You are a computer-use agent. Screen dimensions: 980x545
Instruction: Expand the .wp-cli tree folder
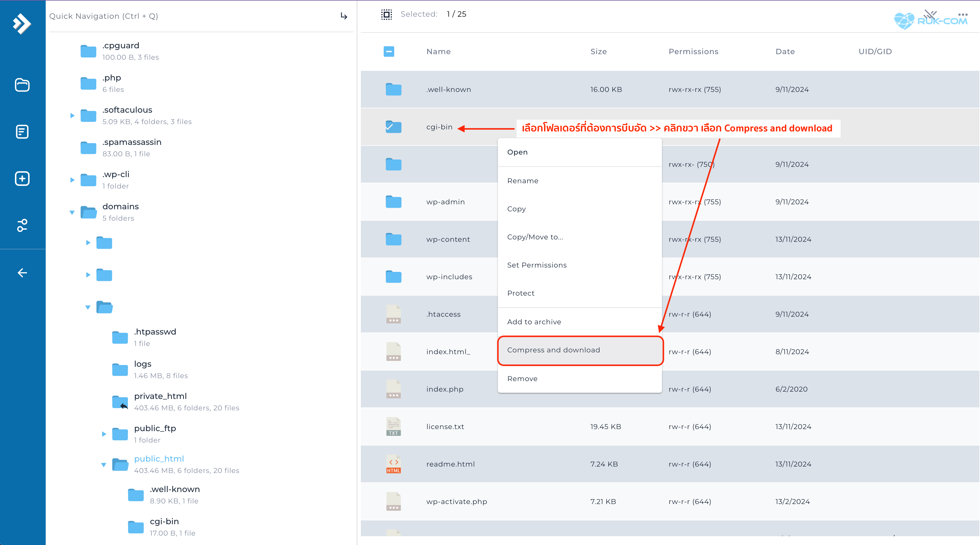click(x=72, y=180)
